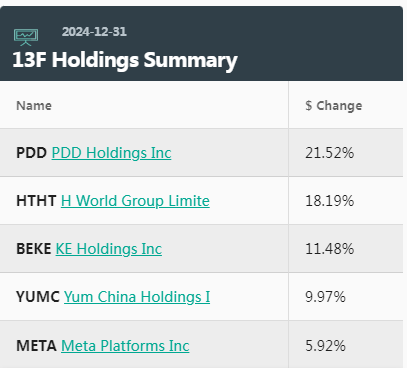This screenshot has height=368, width=407.
Task: Open the Yum China Holdings I link
Action: (137, 297)
